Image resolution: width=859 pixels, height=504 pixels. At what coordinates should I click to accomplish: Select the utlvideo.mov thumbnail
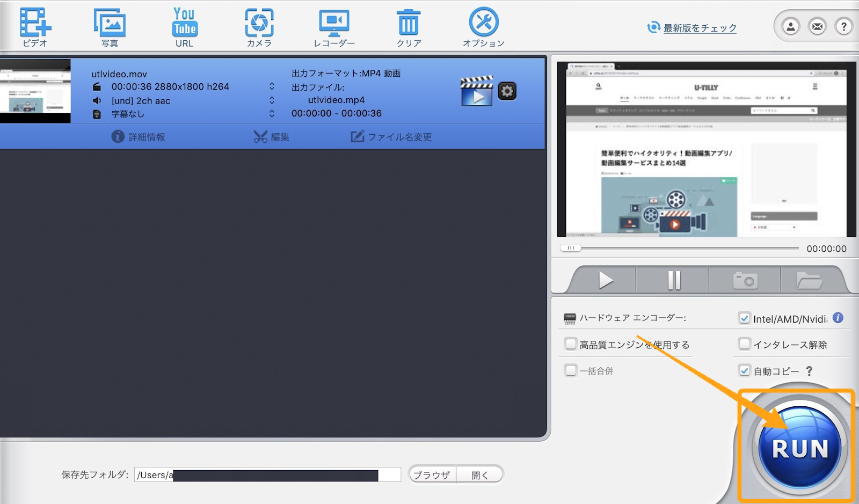(35, 91)
